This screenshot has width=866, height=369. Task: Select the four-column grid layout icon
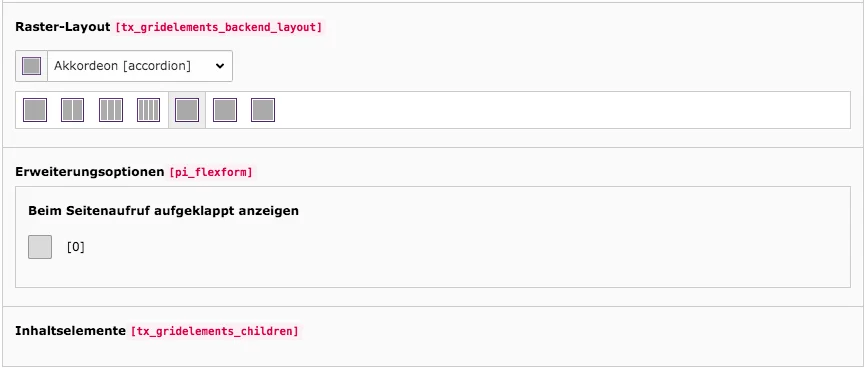[x=149, y=110]
